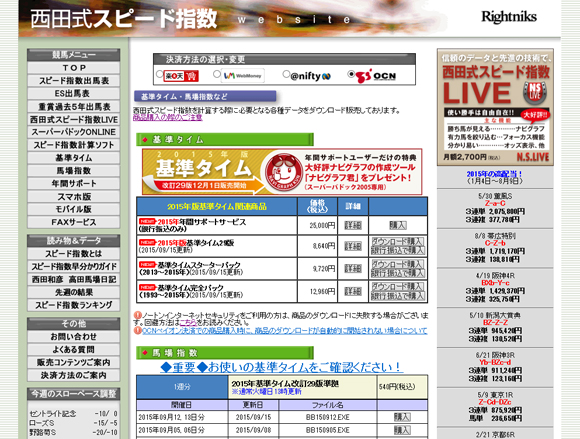Select the OCN payment radio button
Image resolution: width=580 pixels, height=439 pixels.
351,74
